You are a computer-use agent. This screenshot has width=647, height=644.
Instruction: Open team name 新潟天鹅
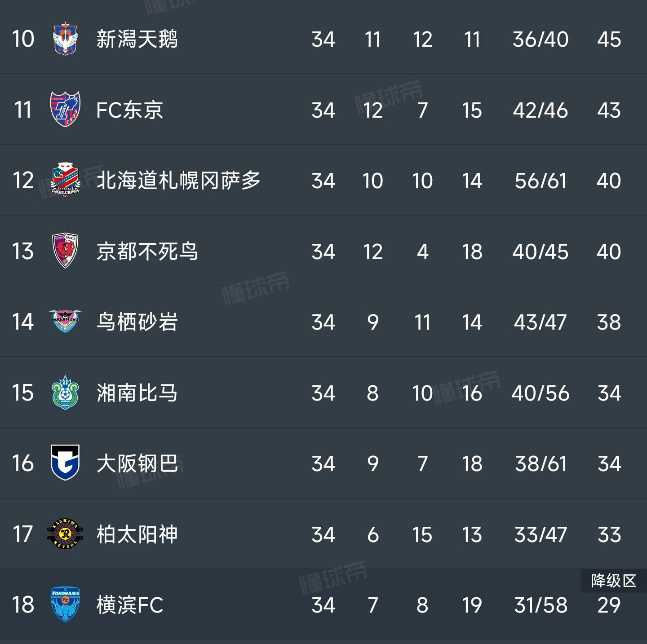coord(137,39)
